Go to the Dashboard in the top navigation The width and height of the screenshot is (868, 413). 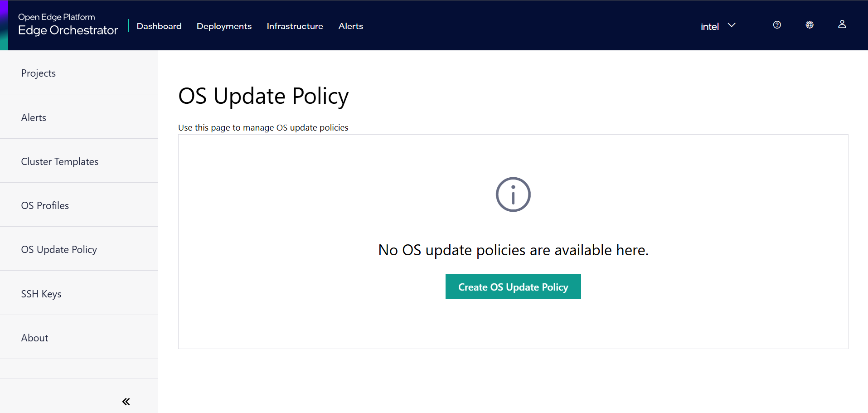[159, 26]
